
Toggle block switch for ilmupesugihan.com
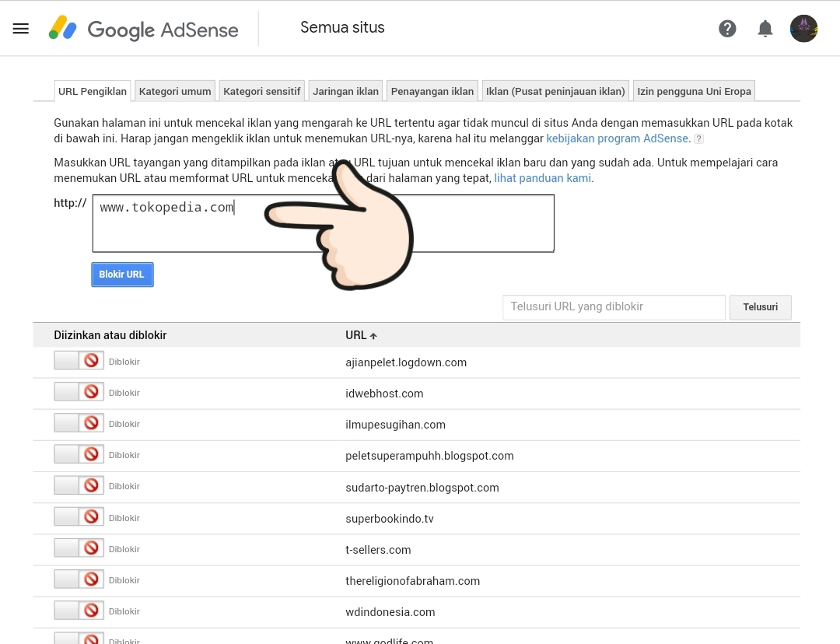[x=79, y=423]
